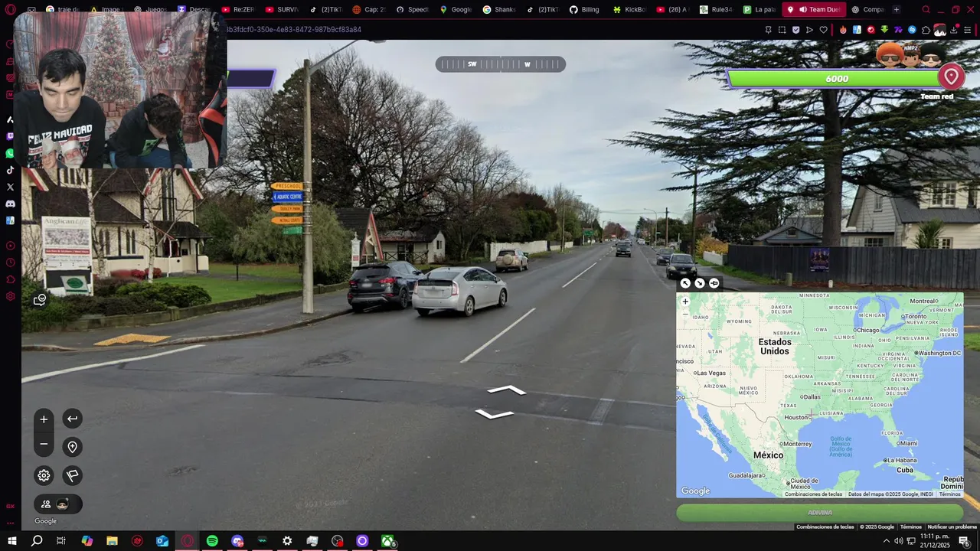Image resolution: width=980 pixels, height=551 pixels.
Task: Switch to the La pala tab
Action: click(759, 9)
